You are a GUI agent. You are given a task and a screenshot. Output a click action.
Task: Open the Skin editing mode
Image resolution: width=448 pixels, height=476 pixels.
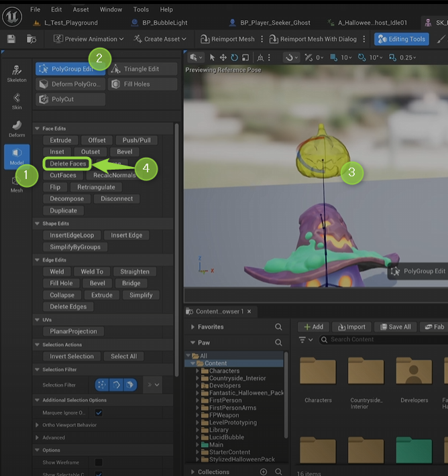pyautogui.click(x=17, y=101)
